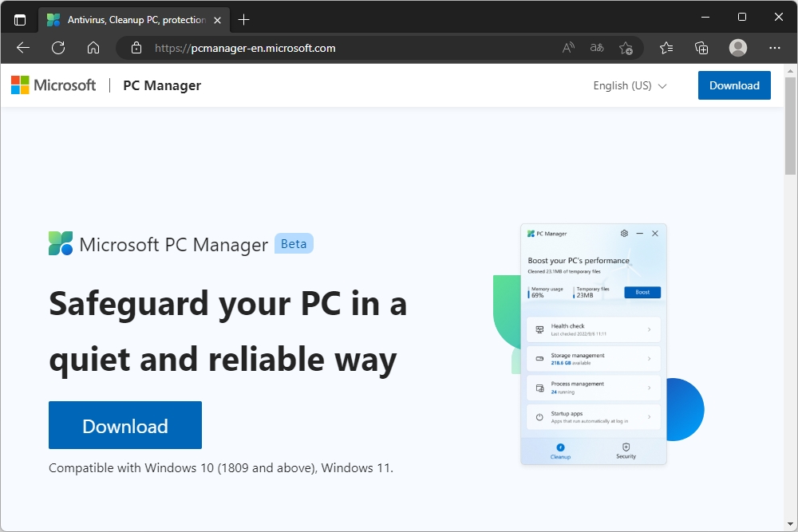Viewport: 798px width, 532px height.
Task: Click the scrollbar down arrow
Action: (790, 523)
